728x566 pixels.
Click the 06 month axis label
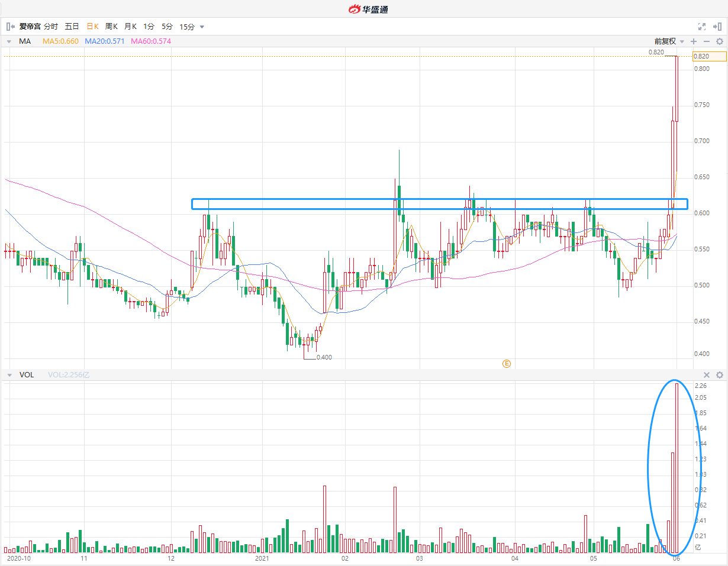[x=676, y=558]
